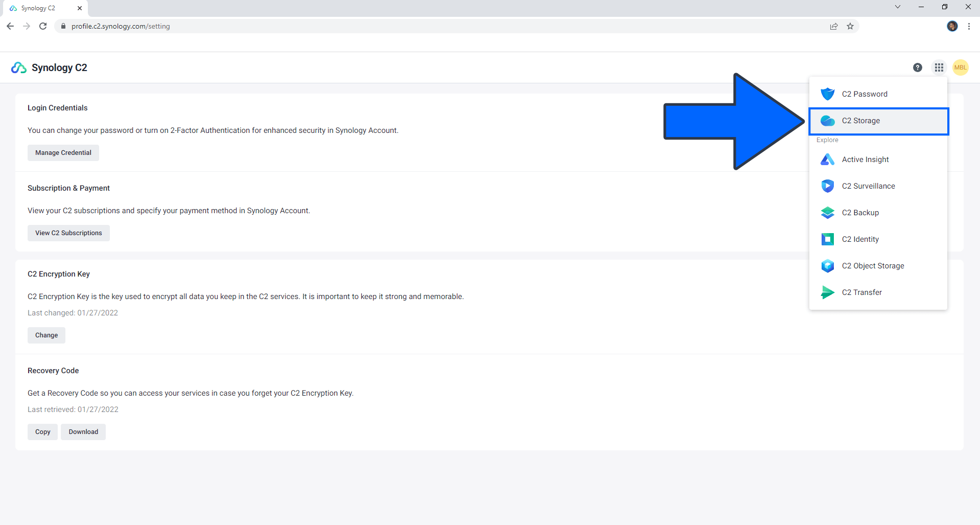This screenshot has height=525, width=980.
Task: Click the C2 Transfer paper plane icon
Action: (x=828, y=292)
